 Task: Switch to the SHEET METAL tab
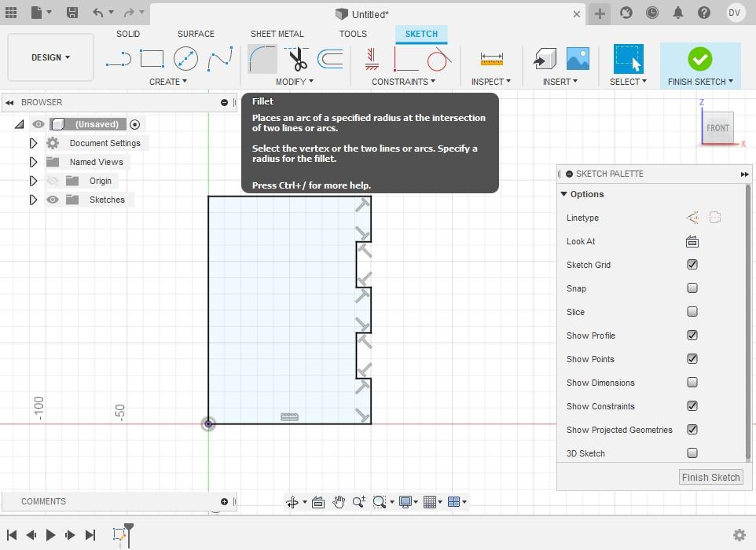pos(277,34)
